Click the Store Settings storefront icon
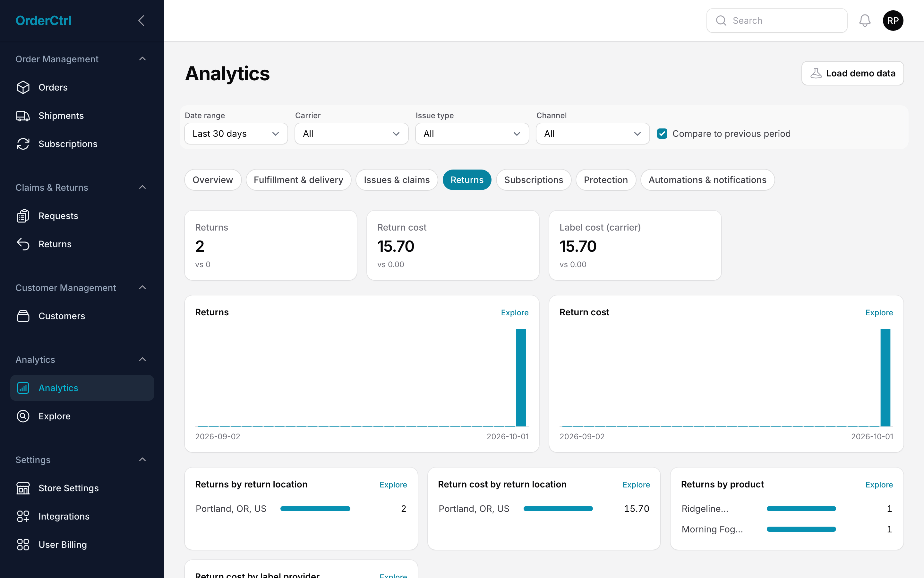Image resolution: width=924 pixels, height=578 pixels. click(23, 488)
